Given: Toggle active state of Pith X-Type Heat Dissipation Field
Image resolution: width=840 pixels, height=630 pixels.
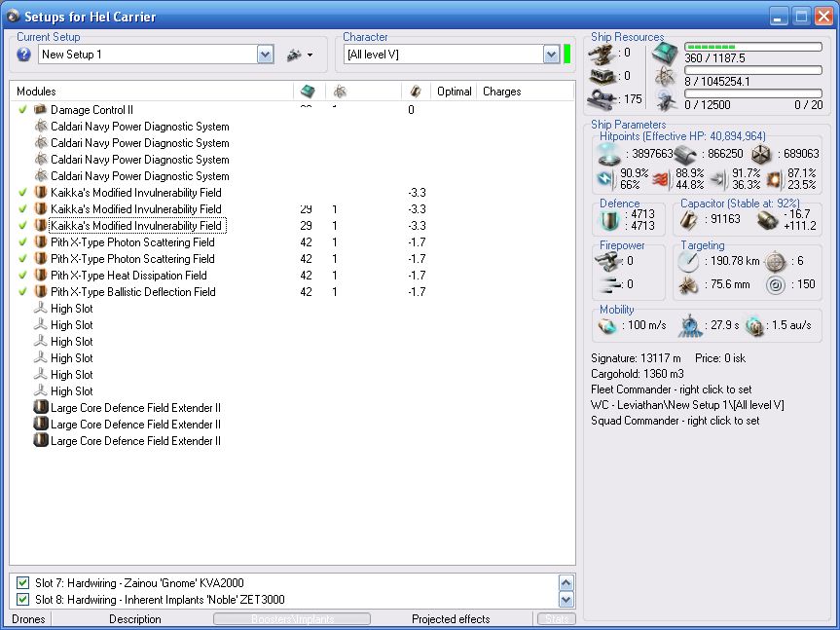Looking at the screenshot, I should click(22, 275).
